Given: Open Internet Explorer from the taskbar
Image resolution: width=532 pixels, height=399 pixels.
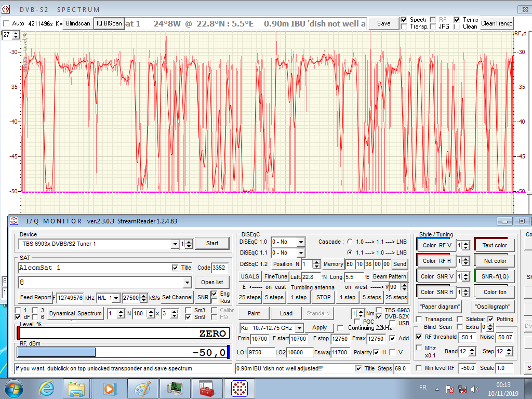Looking at the screenshot, I should 47,388.
